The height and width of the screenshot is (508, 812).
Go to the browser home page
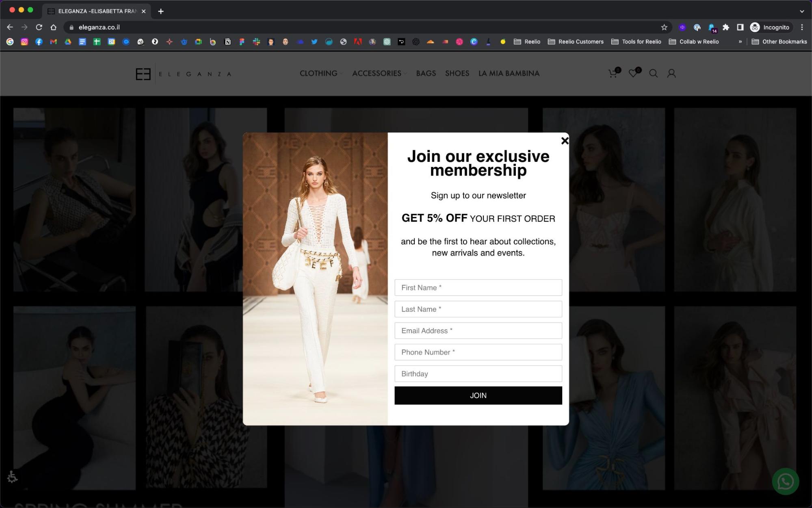click(x=54, y=27)
